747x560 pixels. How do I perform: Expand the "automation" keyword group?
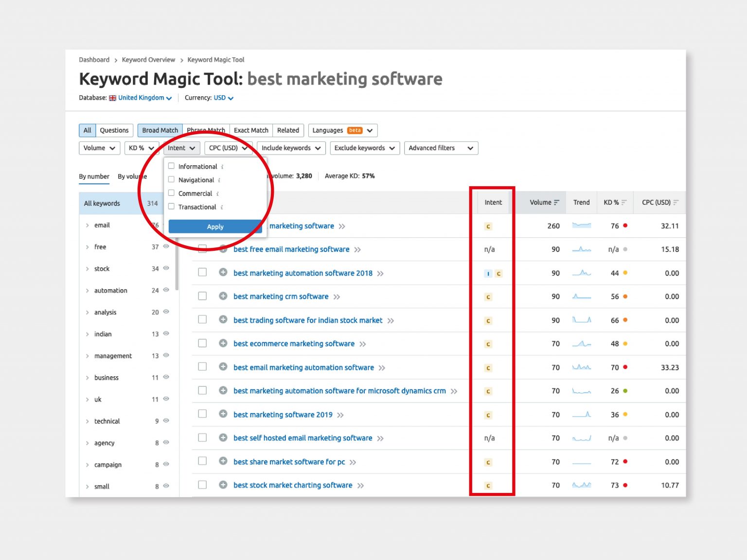(x=88, y=290)
